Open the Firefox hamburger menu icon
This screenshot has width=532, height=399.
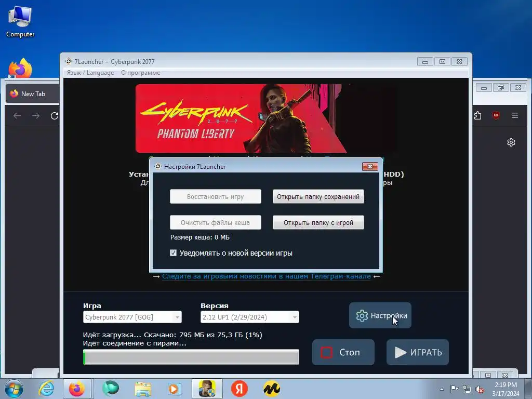coord(515,115)
